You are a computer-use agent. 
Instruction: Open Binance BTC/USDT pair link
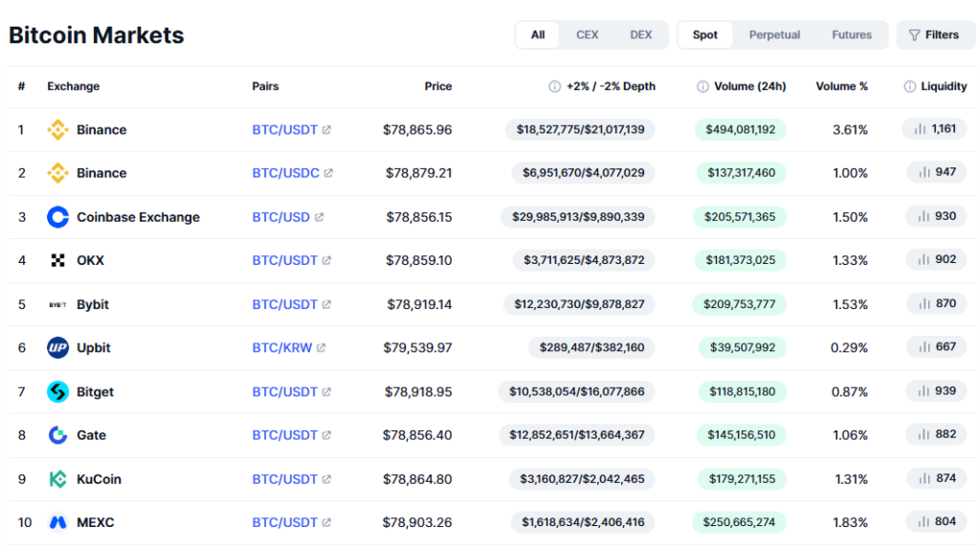coord(284,130)
